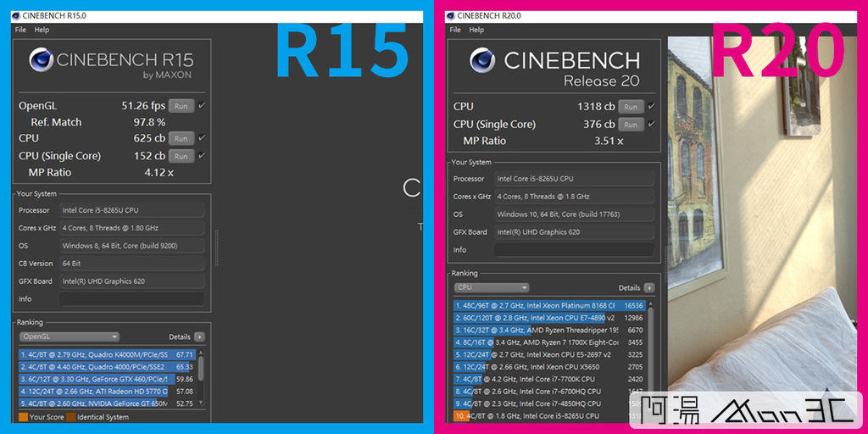Toggle CPU (Single Core) checkmark in R15
The height and width of the screenshot is (434, 868).
tap(202, 156)
